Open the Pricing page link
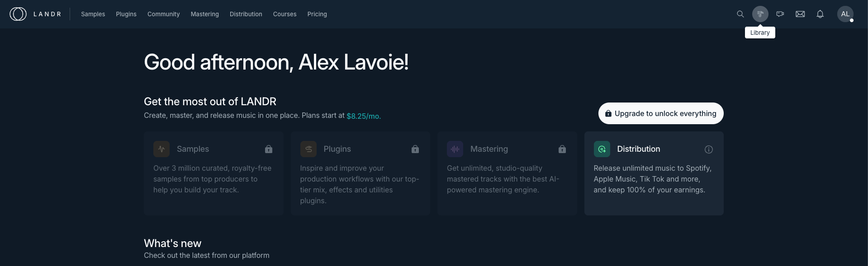The image size is (868, 266). 317,14
